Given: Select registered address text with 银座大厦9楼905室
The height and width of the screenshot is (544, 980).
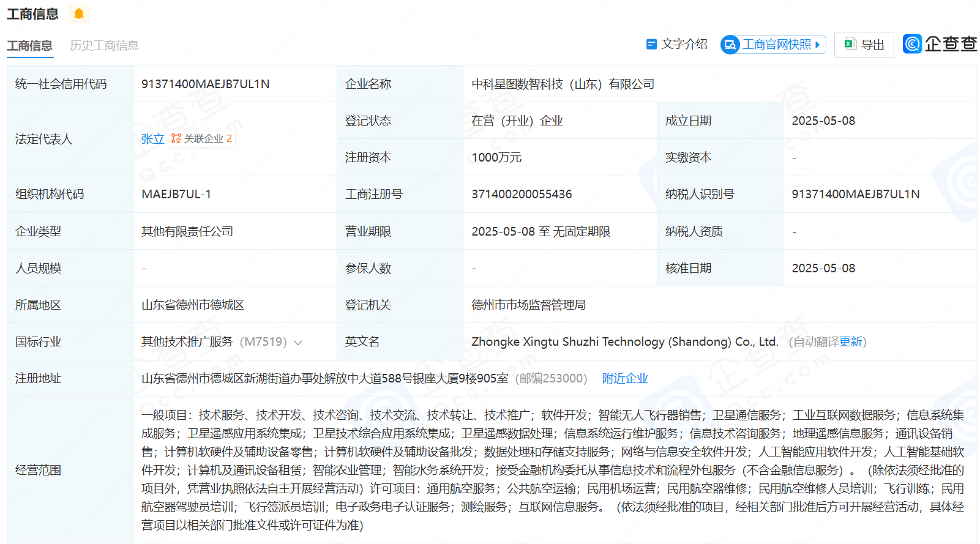Looking at the screenshot, I should (x=325, y=378).
